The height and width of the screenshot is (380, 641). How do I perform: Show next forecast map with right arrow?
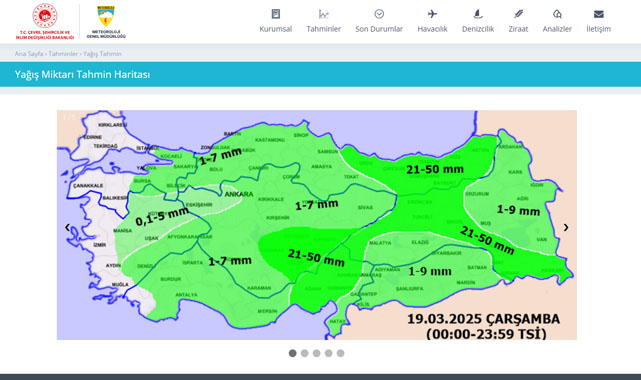(566, 228)
